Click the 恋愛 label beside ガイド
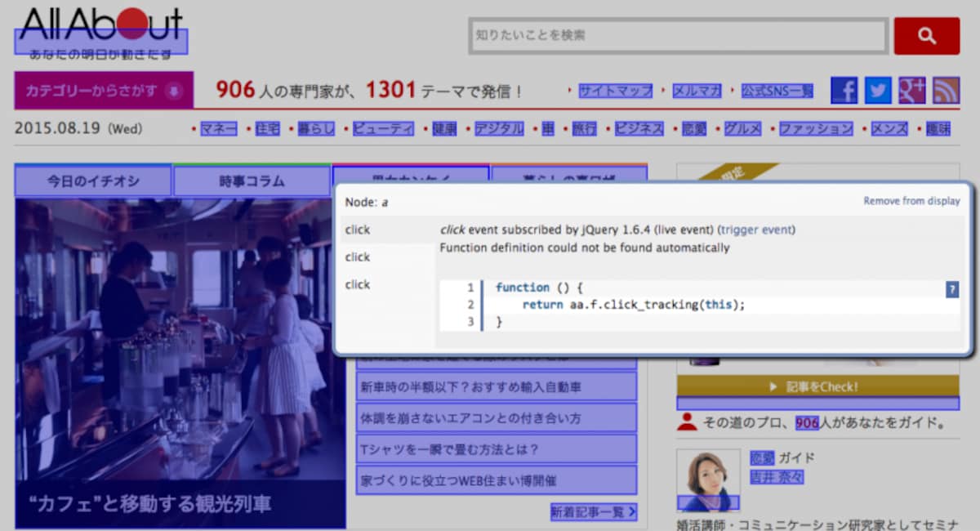 762,457
